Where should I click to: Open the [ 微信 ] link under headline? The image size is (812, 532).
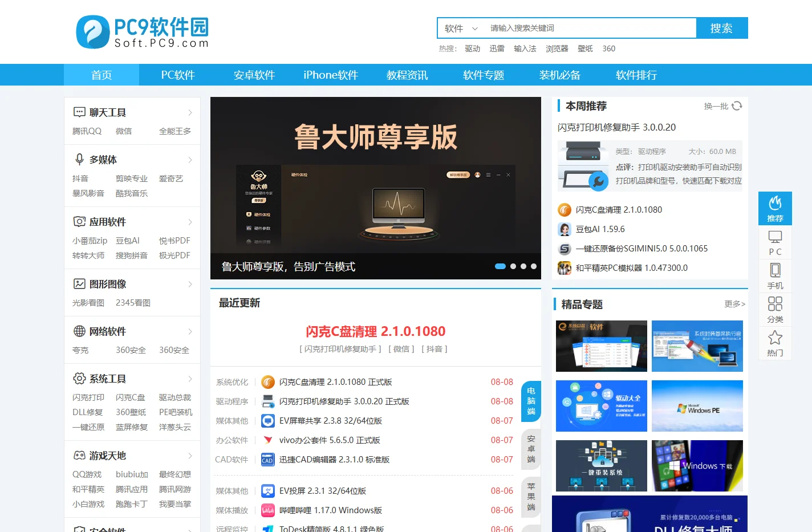tap(401, 349)
